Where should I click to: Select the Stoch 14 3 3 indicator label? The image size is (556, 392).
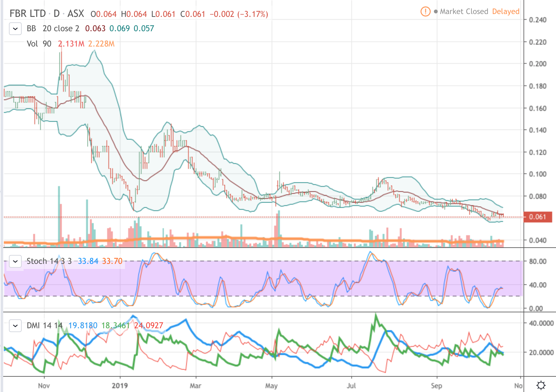(x=49, y=261)
